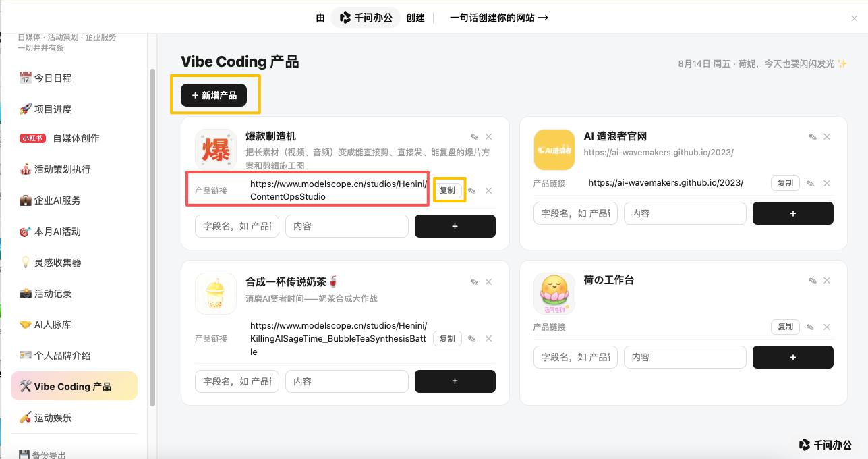Click the 千问办公 logo bottom right
Image resolution: width=868 pixels, height=459 pixels.
(x=826, y=445)
